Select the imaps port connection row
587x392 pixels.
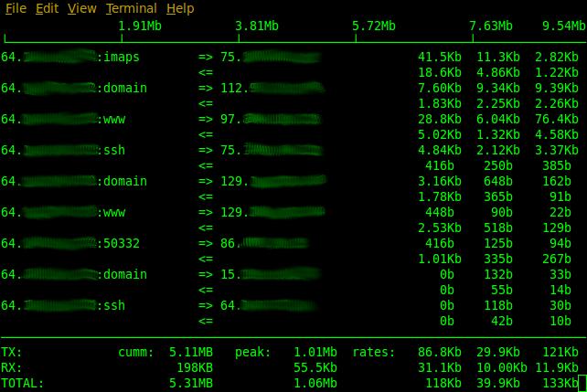click(122, 58)
